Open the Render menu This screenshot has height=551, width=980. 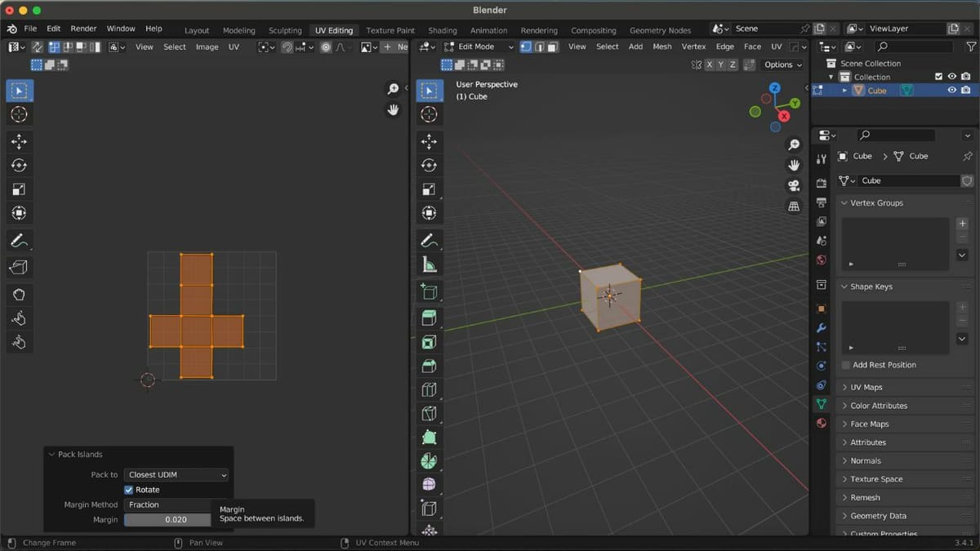point(83,29)
